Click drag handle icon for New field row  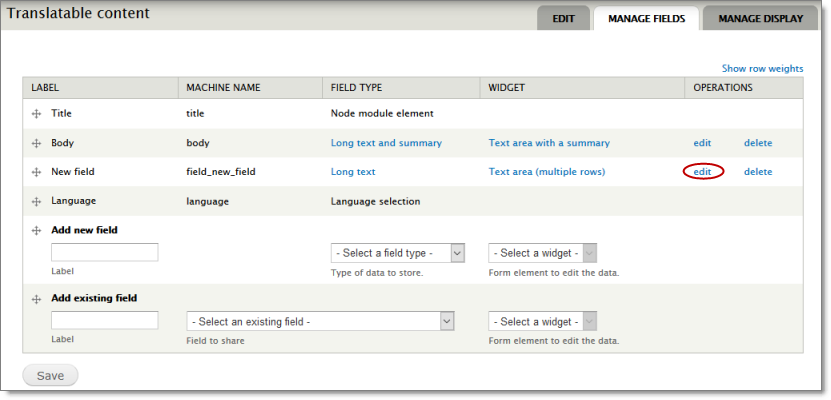tap(37, 172)
